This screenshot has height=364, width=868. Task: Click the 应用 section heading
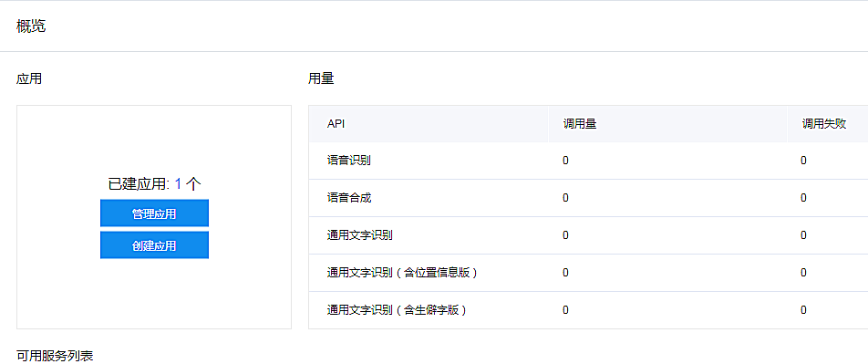tap(29, 78)
